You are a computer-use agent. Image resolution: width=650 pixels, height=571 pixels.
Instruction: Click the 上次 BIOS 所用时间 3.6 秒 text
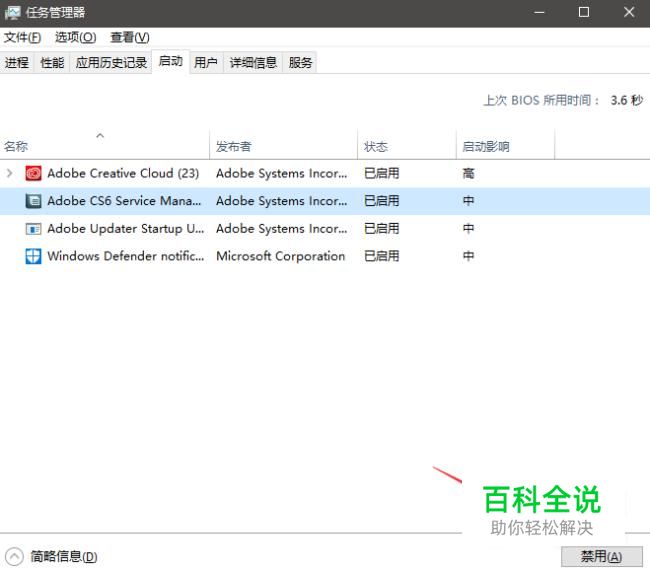(563, 100)
